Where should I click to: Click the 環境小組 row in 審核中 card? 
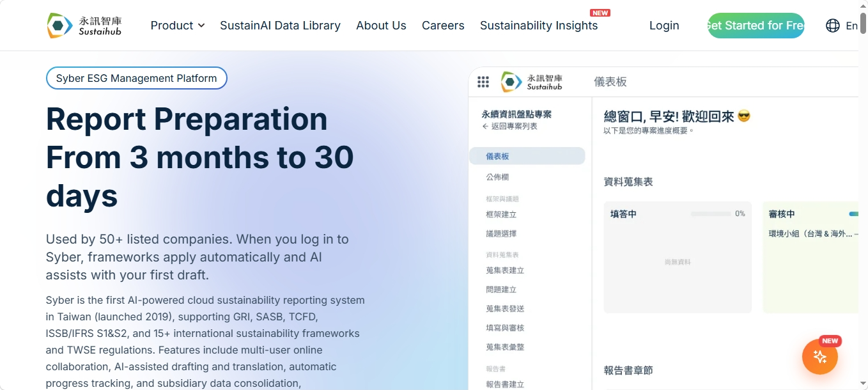(813, 234)
